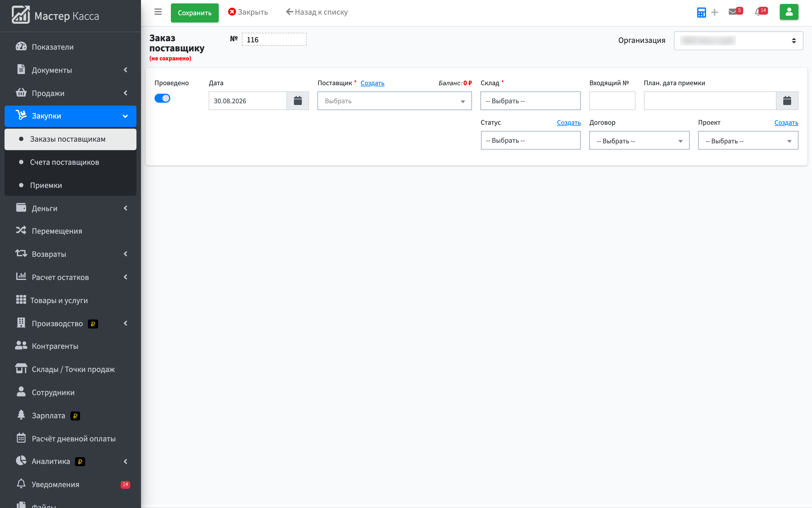Collapse the Закупки menu
Viewport: 812px width, 508px height.
pos(70,116)
